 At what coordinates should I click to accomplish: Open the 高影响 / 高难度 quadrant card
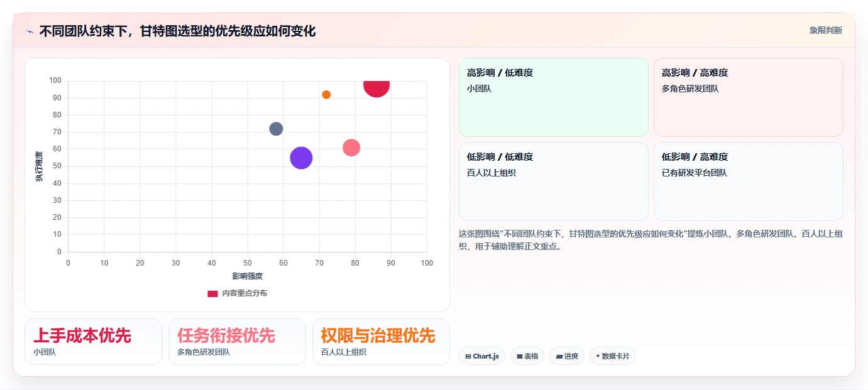coord(748,97)
